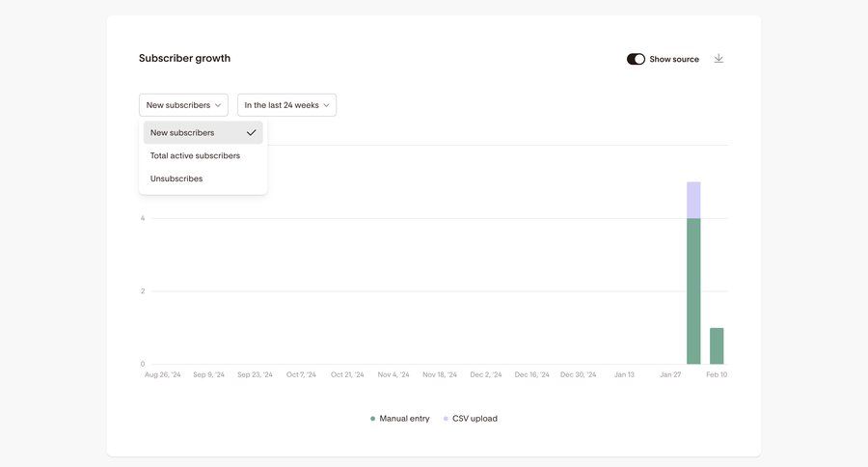Disable the Show source toggle switch
This screenshot has height=467, width=868.
pyautogui.click(x=636, y=59)
